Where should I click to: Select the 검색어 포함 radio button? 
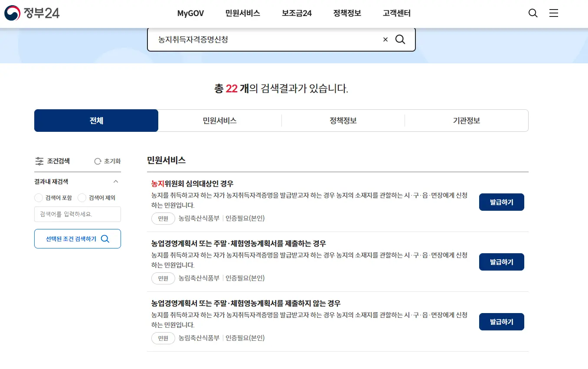38,198
